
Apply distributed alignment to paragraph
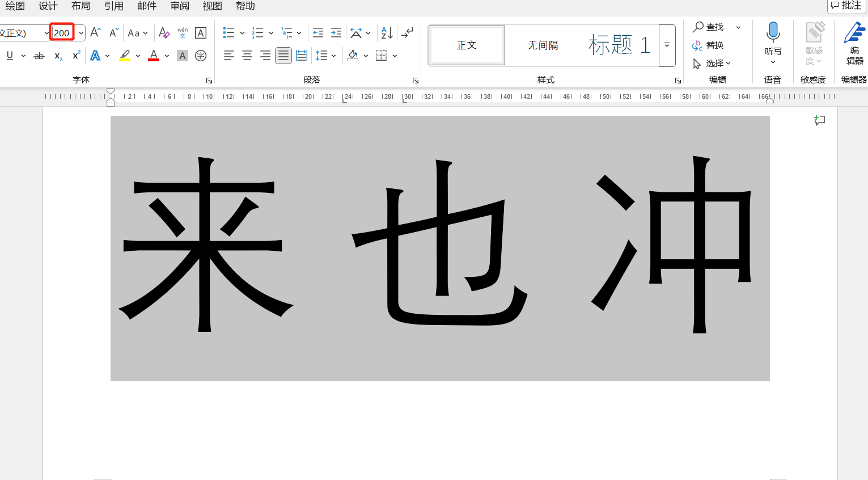click(302, 56)
